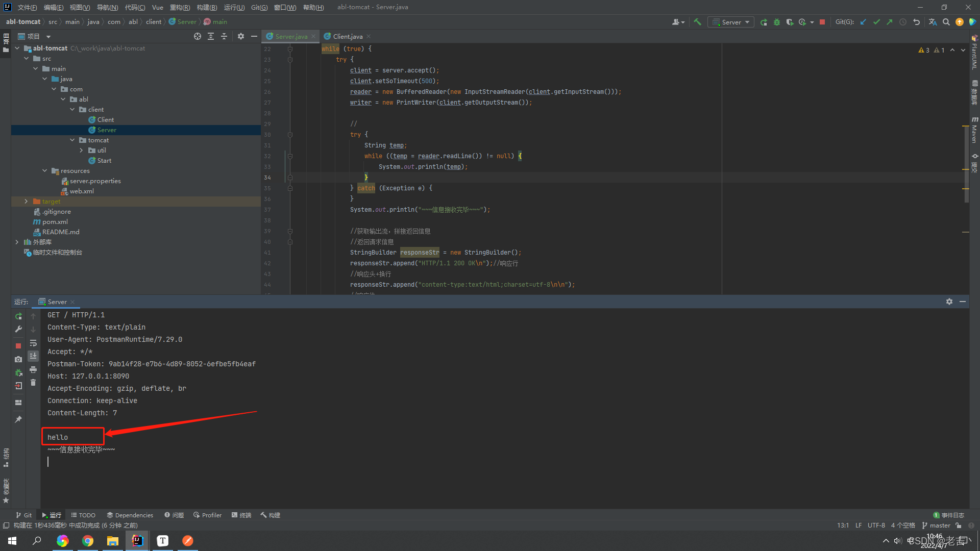Screen dimensions: 980x551
Task: Collapse the tomcat package node
Action: point(72,140)
